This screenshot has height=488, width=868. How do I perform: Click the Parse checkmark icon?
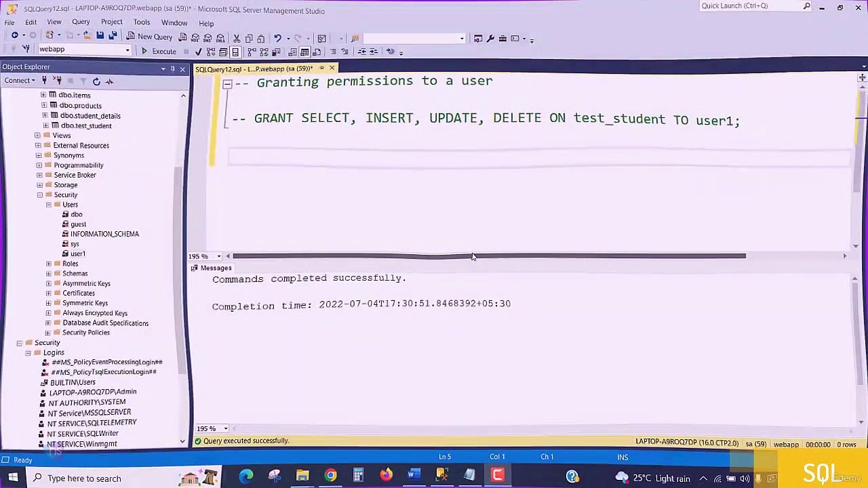pyautogui.click(x=198, y=52)
